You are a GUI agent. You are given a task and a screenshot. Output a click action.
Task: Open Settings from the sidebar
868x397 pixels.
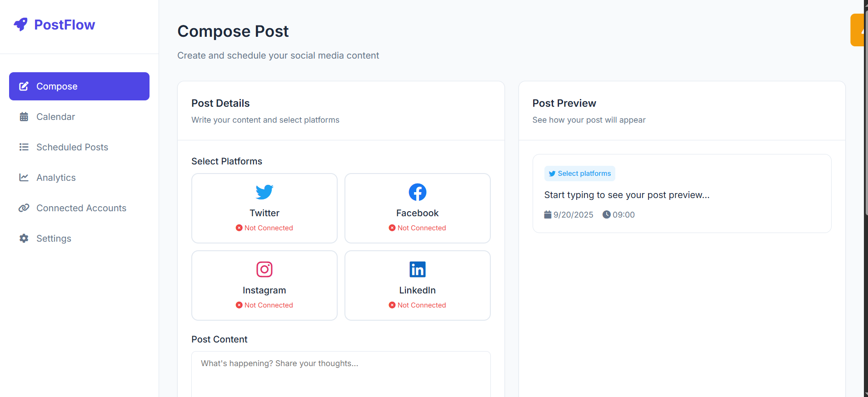(79, 238)
